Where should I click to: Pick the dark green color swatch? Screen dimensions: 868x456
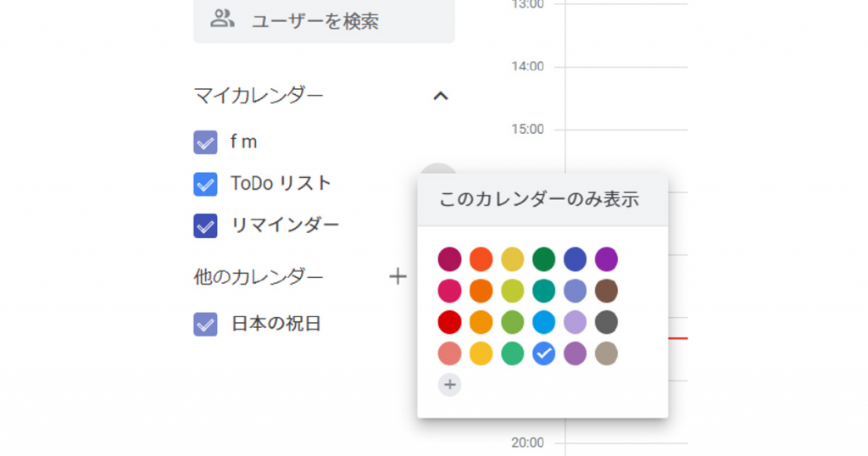[x=543, y=259]
